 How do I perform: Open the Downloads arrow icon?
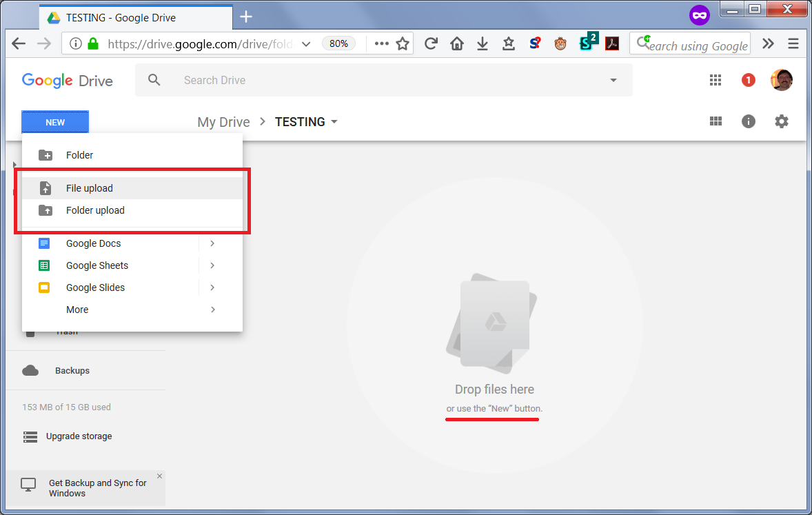tap(482, 43)
